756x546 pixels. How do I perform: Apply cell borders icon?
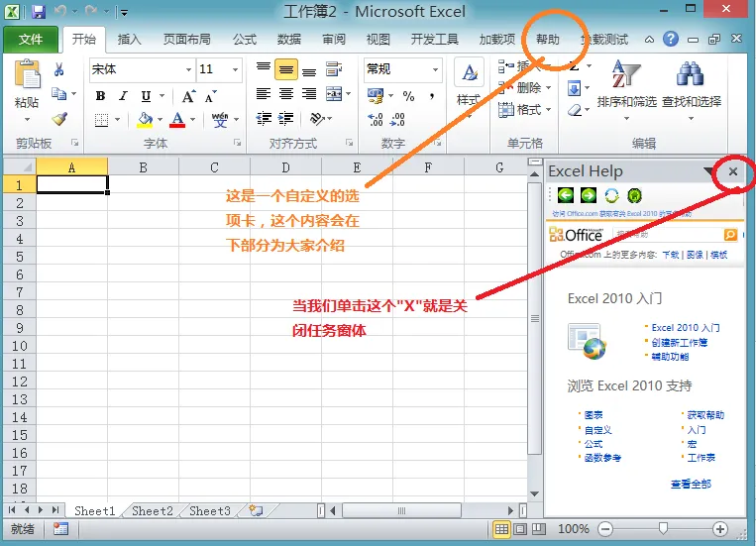[101, 119]
